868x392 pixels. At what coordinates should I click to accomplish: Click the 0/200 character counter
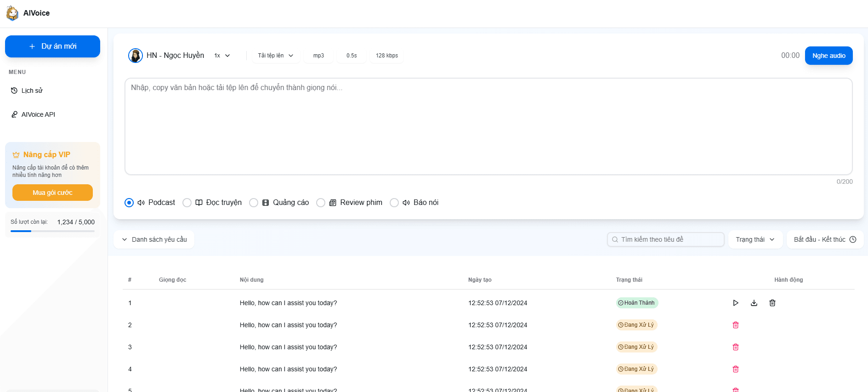tap(845, 182)
